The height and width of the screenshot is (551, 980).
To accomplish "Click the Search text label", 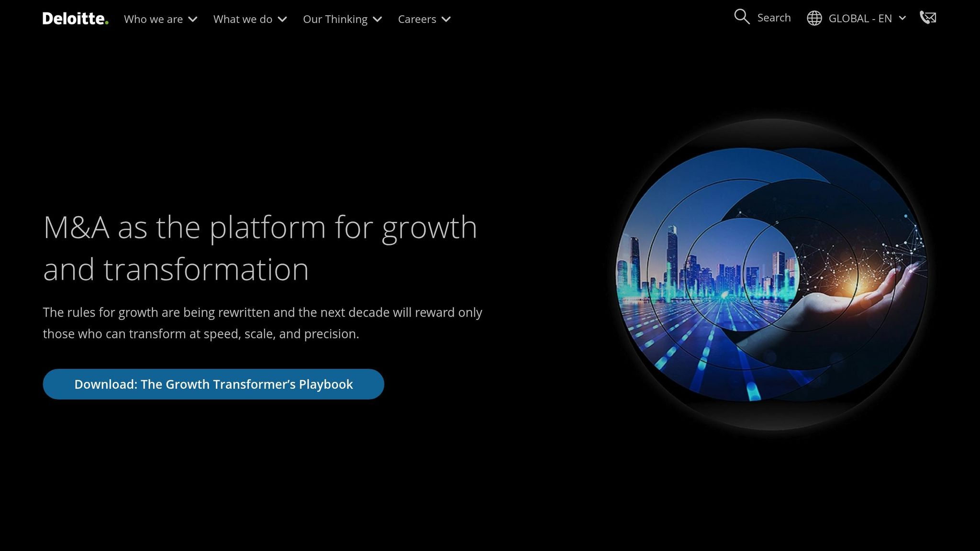I will click(774, 18).
